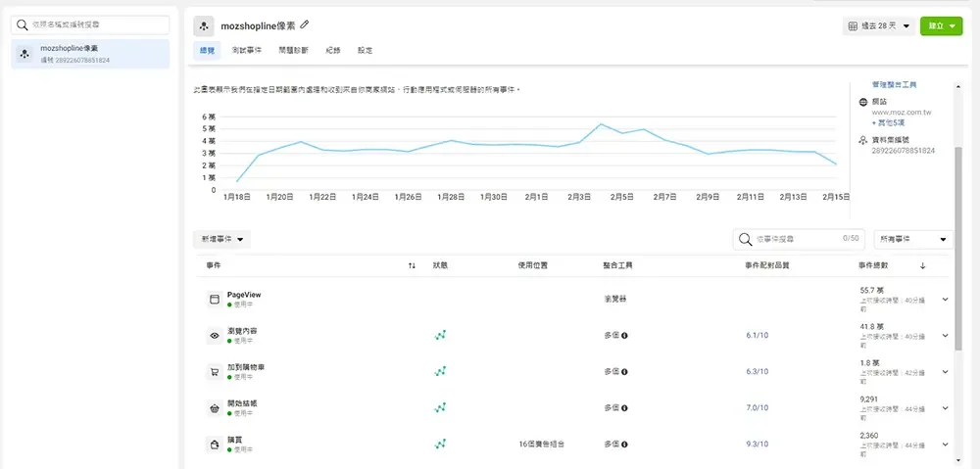Click the pencil edit icon beside mozshopline像素
This screenshot has height=469, width=980.
tap(305, 25)
